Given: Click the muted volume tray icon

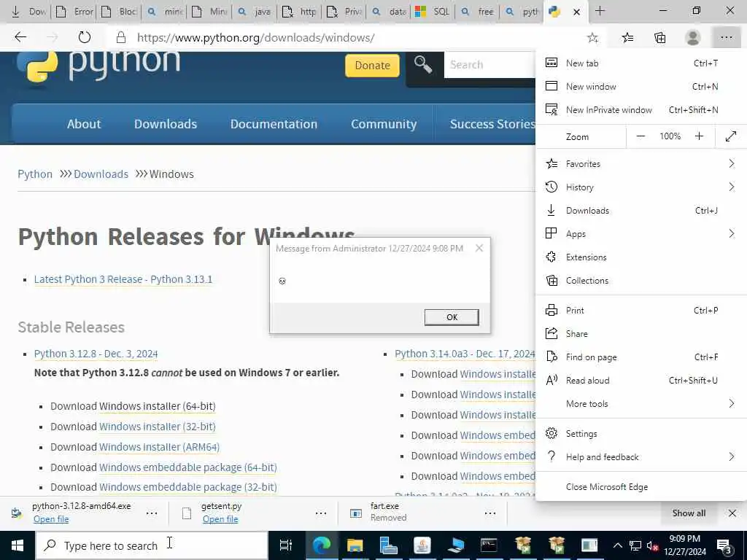Looking at the screenshot, I should point(652,545).
